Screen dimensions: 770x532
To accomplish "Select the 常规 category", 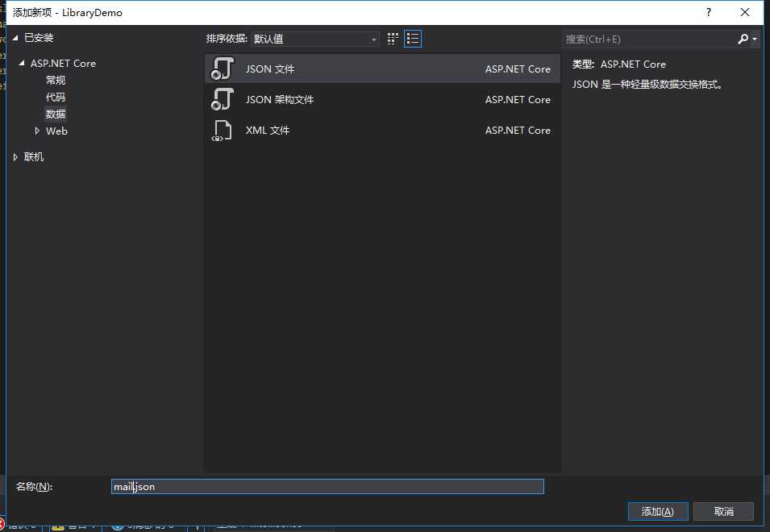I will coord(56,80).
